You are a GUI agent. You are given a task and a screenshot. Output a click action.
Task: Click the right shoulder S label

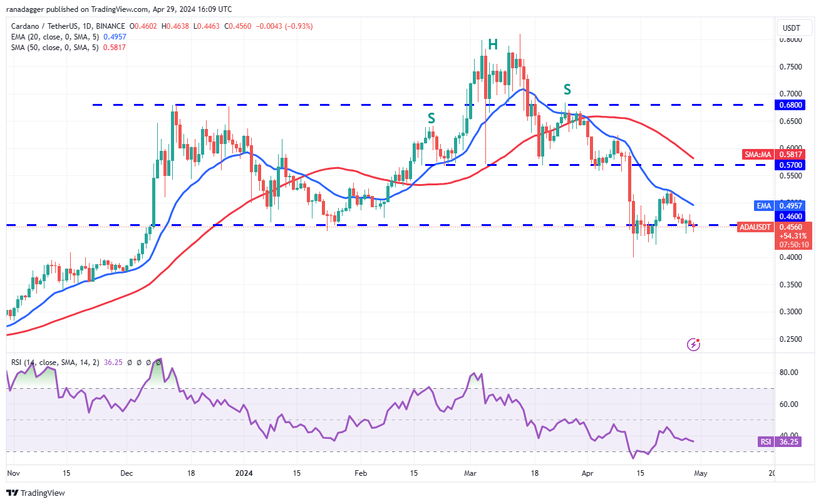coord(567,89)
